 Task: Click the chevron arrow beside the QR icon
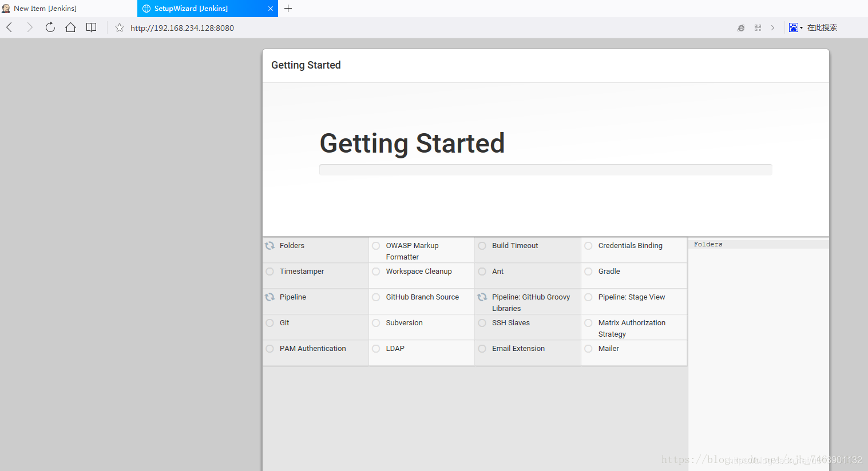(x=772, y=27)
